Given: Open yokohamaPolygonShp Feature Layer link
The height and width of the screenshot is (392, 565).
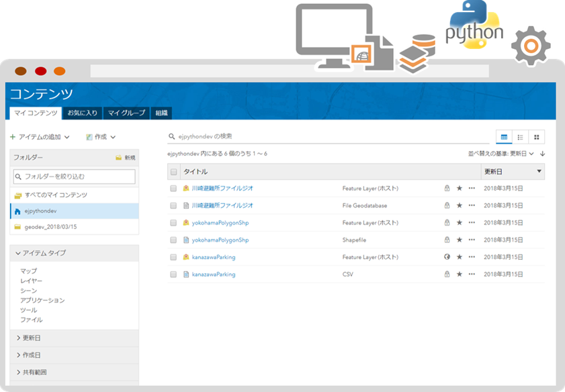Looking at the screenshot, I should click(x=220, y=223).
